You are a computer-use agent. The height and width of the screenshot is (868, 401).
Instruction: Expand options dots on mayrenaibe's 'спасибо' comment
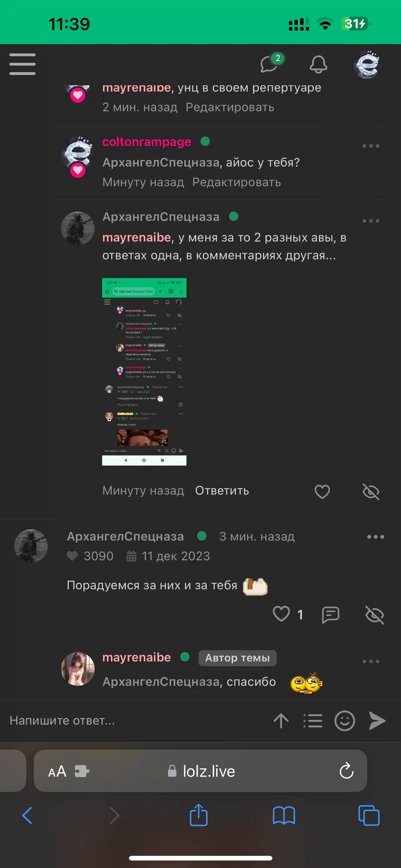[x=371, y=661]
